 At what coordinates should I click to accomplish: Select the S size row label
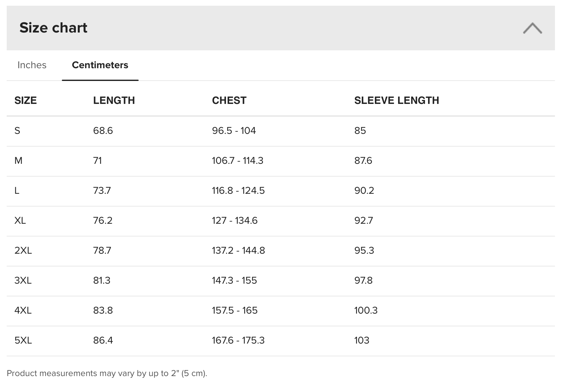(17, 131)
